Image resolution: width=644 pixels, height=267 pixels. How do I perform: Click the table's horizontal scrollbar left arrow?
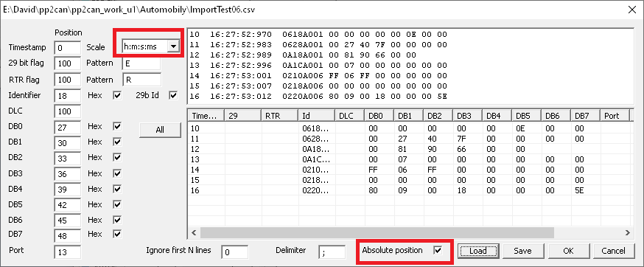coord(194,232)
